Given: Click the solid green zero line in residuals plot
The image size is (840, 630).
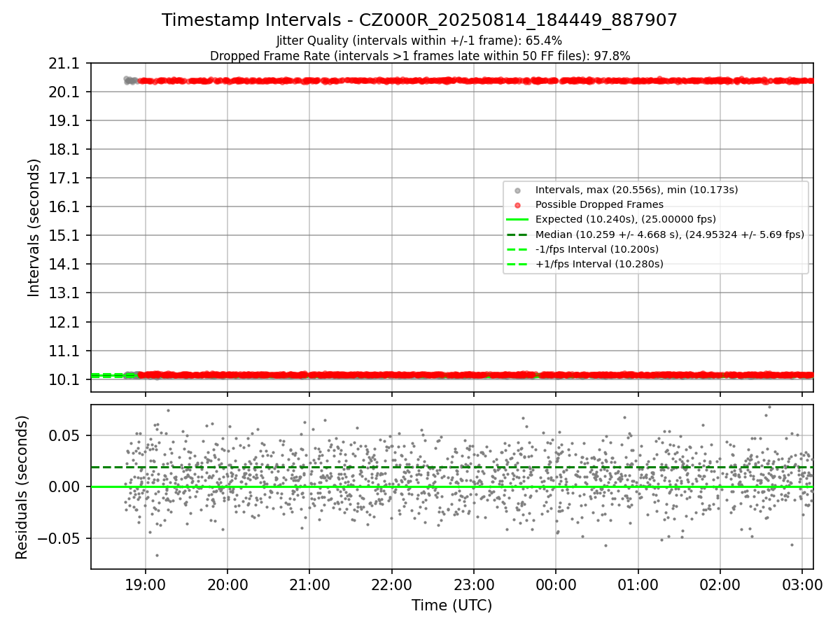Looking at the screenshot, I should (451, 486).
